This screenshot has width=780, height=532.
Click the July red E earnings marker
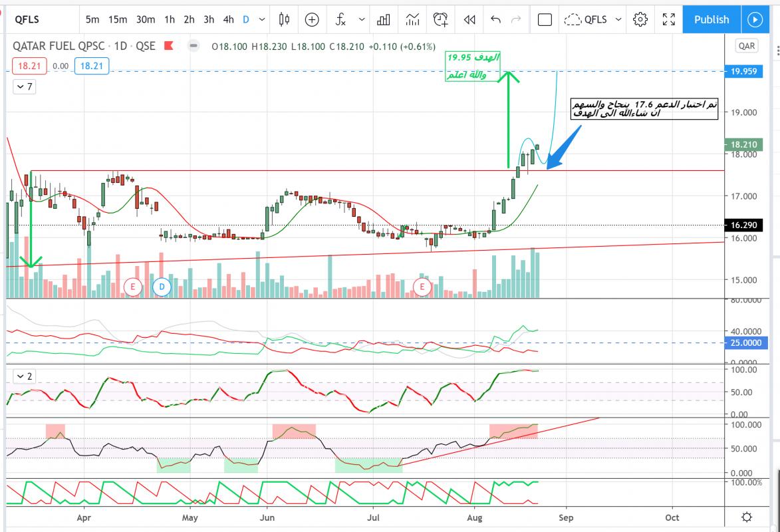[x=422, y=287]
